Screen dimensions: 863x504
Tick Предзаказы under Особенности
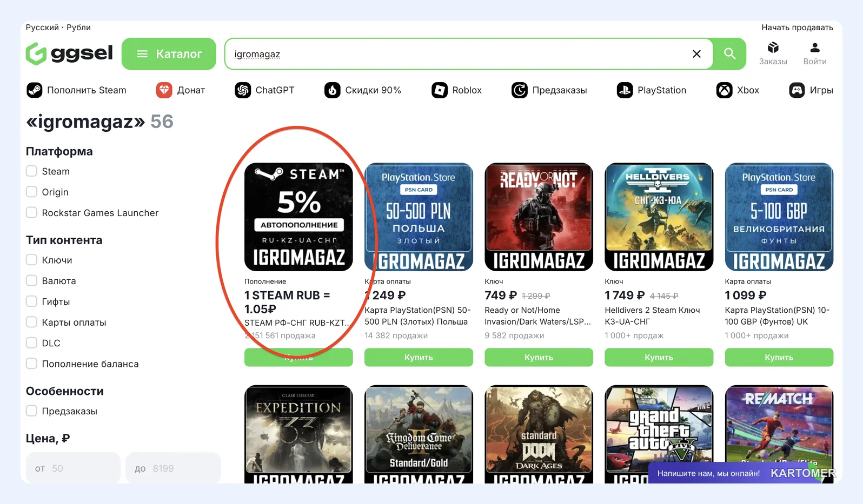32,411
